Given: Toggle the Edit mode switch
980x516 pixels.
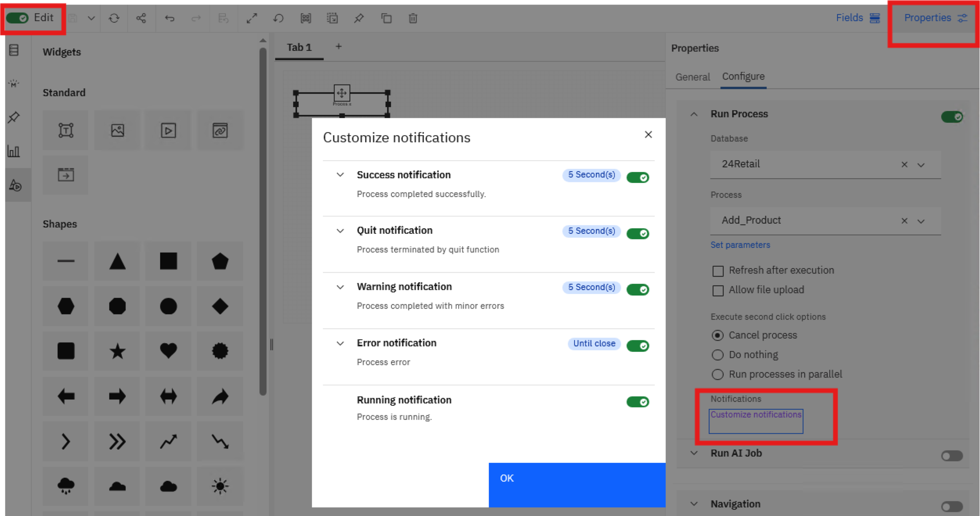Looking at the screenshot, I should click(17, 18).
